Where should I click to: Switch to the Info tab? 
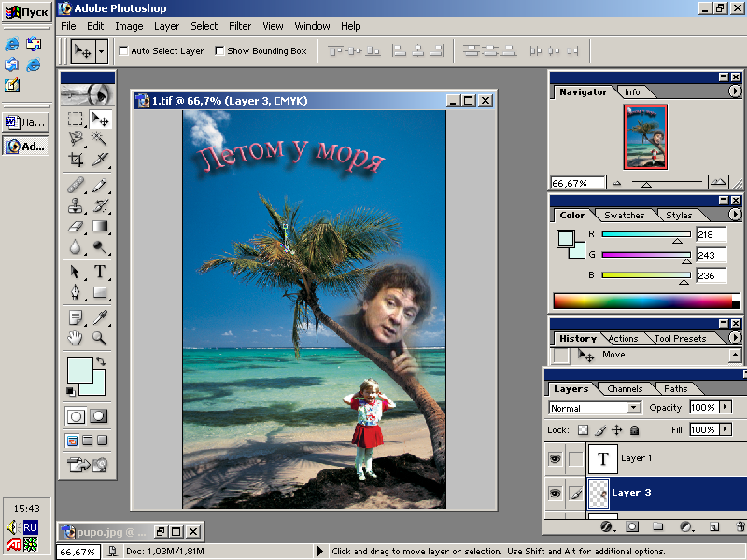tap(632, 91)
